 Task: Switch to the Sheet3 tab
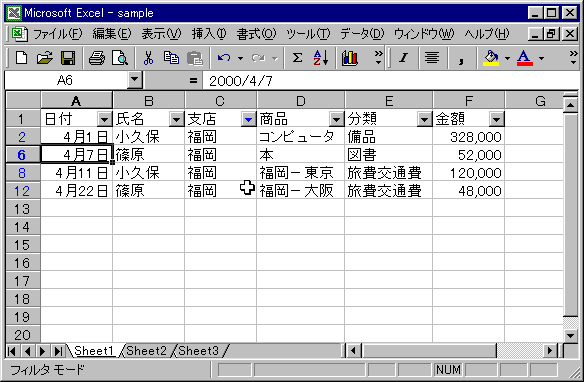199,351
